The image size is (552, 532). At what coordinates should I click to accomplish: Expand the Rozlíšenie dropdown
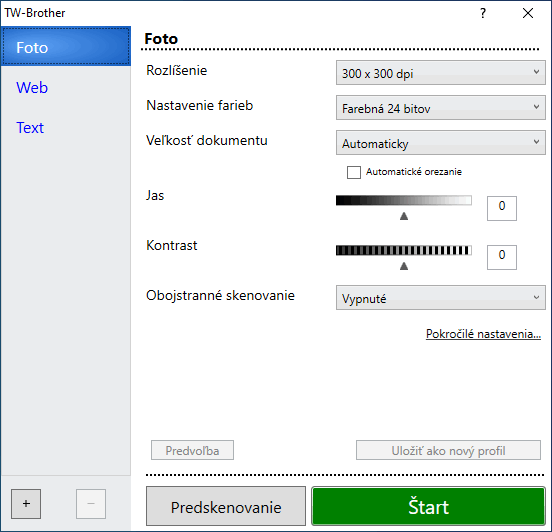click(441, 73)
